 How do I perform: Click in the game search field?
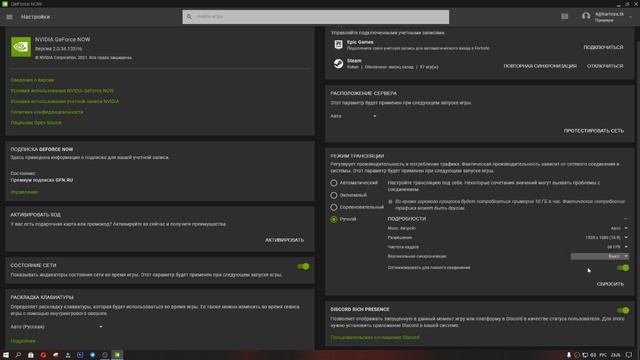(x=316, y=17)
